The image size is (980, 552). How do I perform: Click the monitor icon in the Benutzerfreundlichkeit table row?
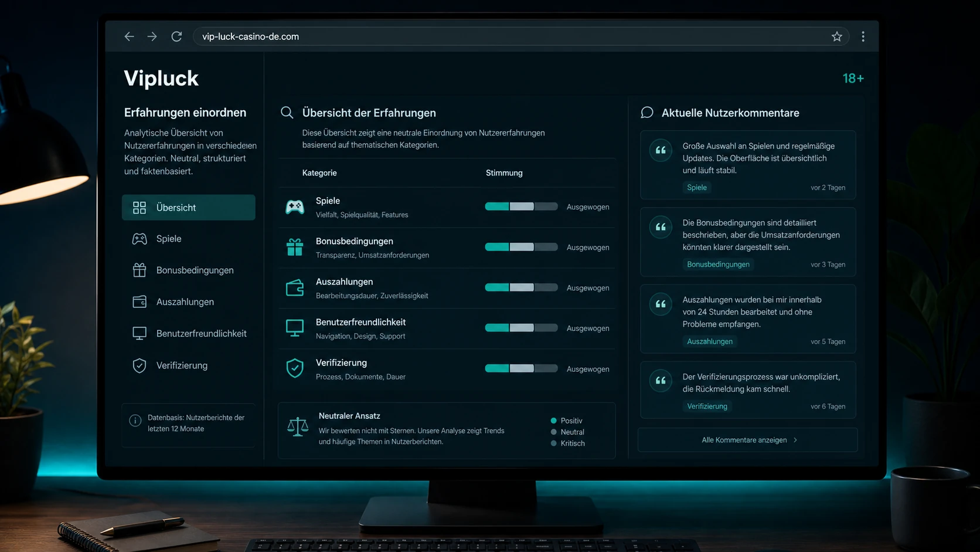(x=295, y=329)
